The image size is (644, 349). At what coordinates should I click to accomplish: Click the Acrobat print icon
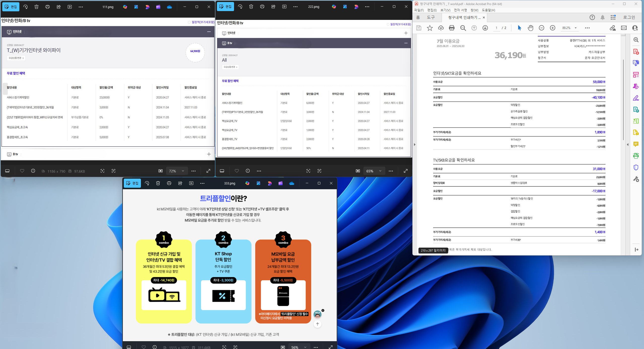tap(452, 28)
